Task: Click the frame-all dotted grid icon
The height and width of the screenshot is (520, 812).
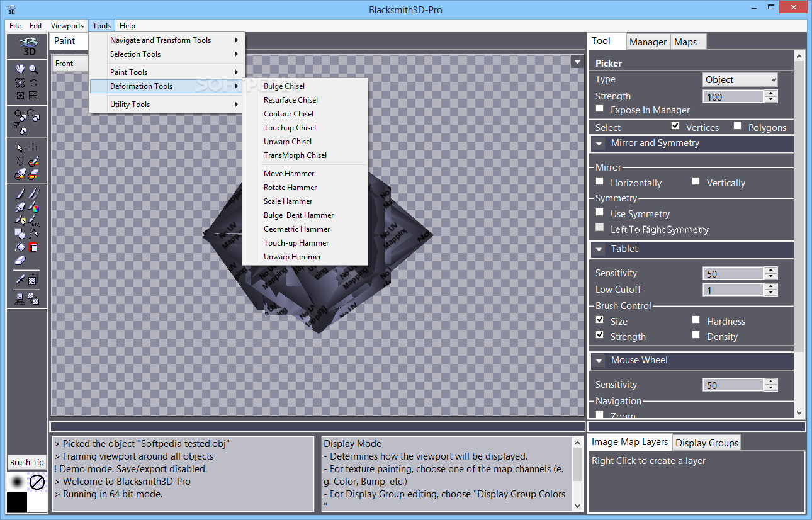Action: click(x=33, y=95)
